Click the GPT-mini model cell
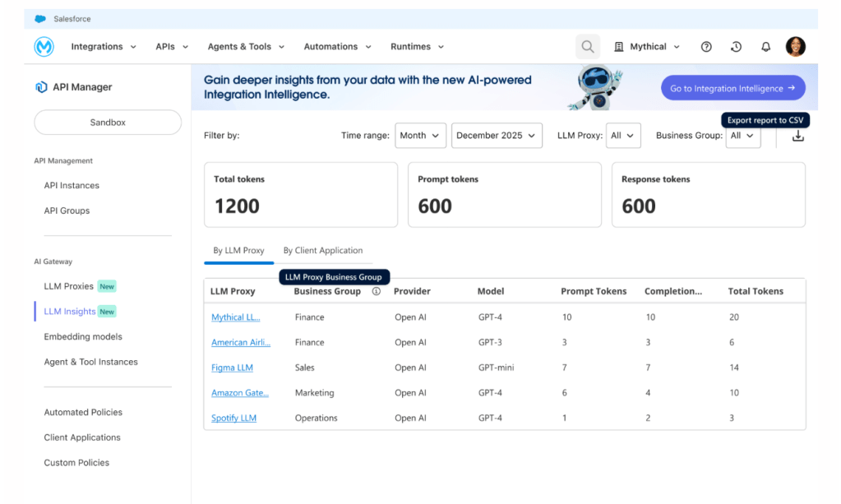This screenshot has width=841, height=504. (x=496, y=368)
